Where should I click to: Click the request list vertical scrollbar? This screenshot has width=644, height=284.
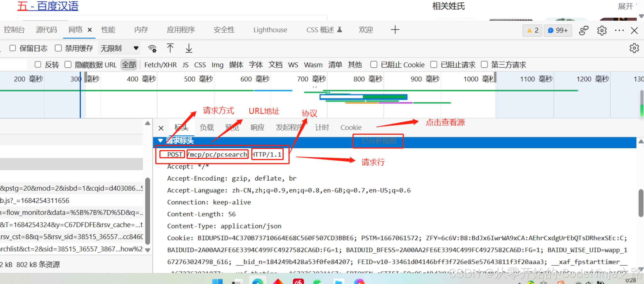[147, 211]
